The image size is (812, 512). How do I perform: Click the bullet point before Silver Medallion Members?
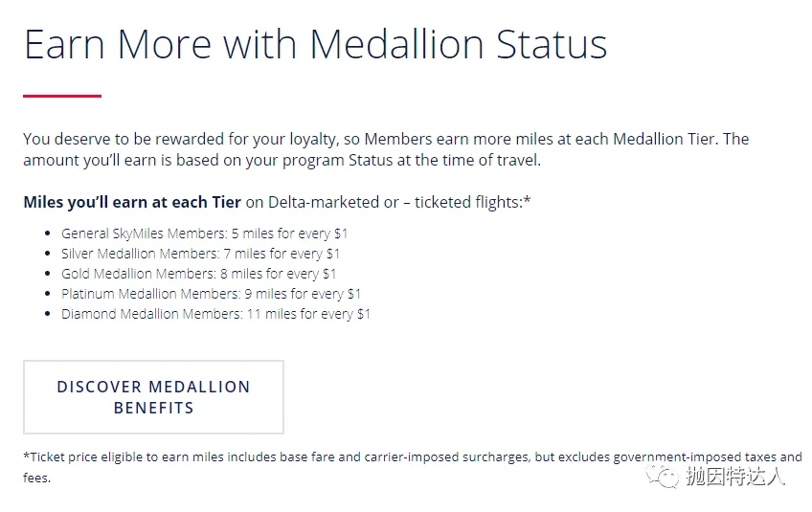pos(48,255)
